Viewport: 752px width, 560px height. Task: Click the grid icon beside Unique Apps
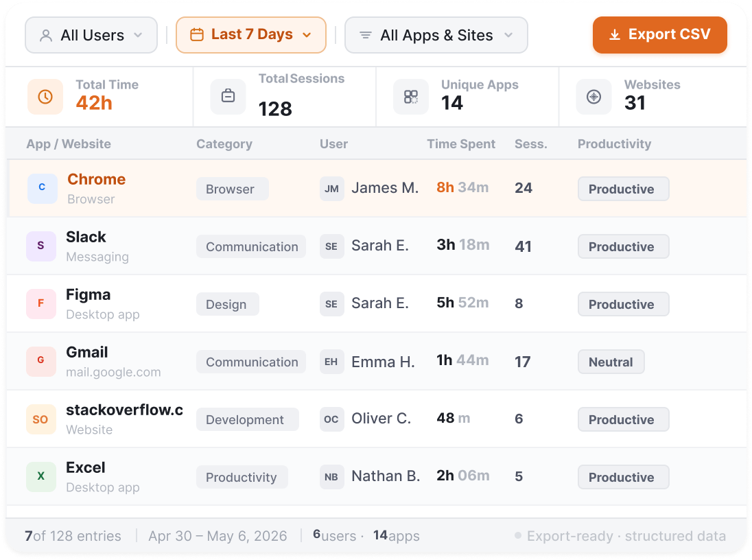411,97
